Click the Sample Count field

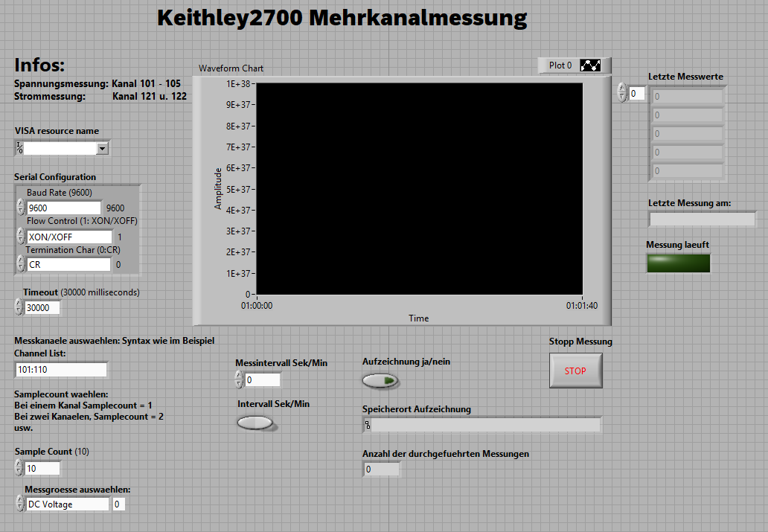pyautogui.click(x=42, y=468)
